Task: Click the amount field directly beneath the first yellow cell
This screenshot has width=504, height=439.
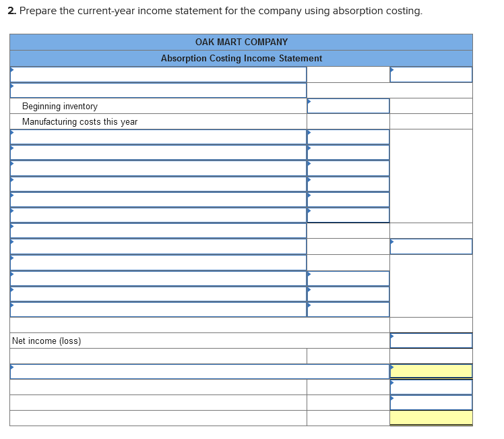Action: (431, 387)
